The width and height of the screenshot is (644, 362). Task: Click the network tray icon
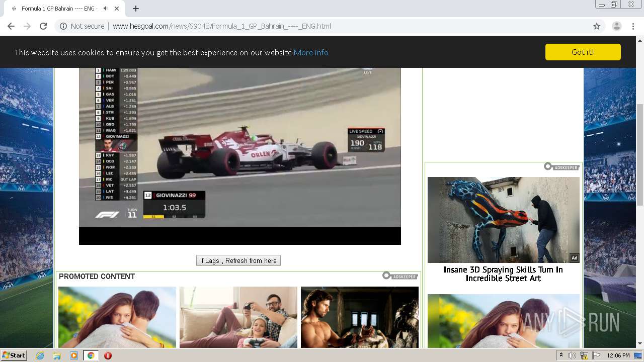(x=584, y=355)
